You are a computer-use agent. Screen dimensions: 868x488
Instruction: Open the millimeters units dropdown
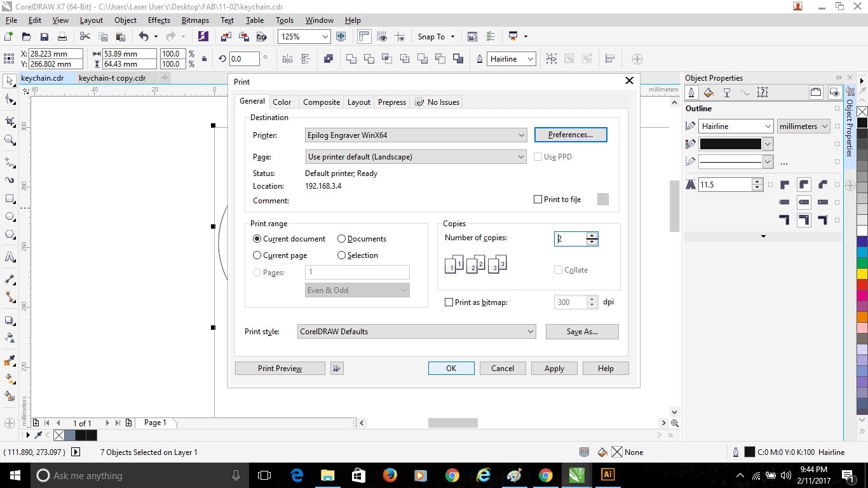tap(804, 126)
